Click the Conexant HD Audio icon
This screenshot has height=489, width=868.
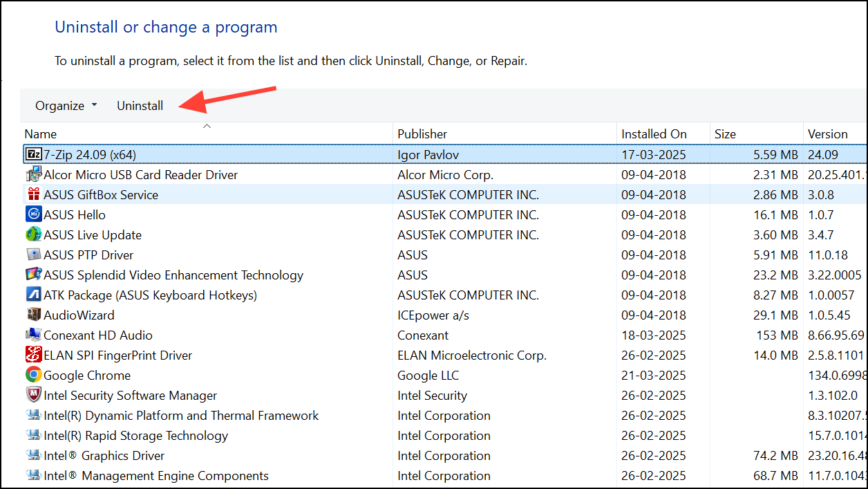coord(33,335)
